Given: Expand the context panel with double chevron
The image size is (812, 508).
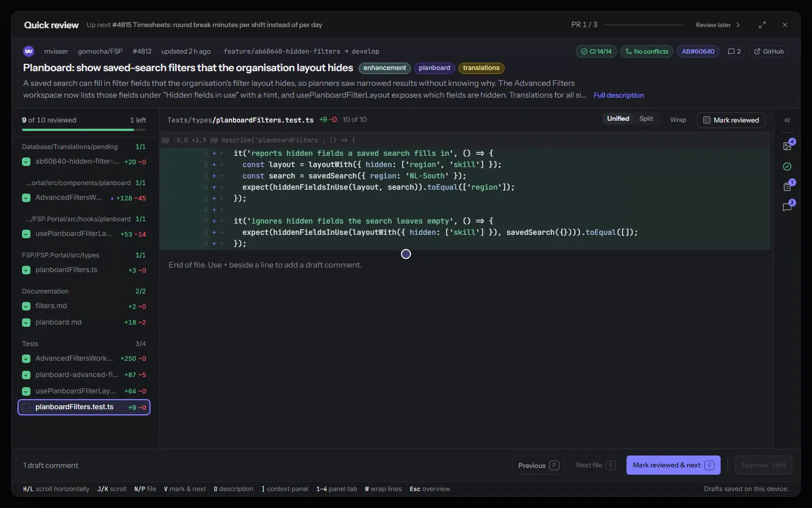Looking at the screenshot, I should pos(787,120).
